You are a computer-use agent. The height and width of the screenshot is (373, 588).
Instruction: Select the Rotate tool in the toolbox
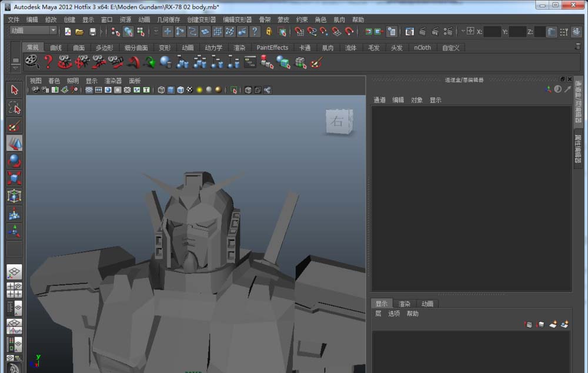[15, 160]
